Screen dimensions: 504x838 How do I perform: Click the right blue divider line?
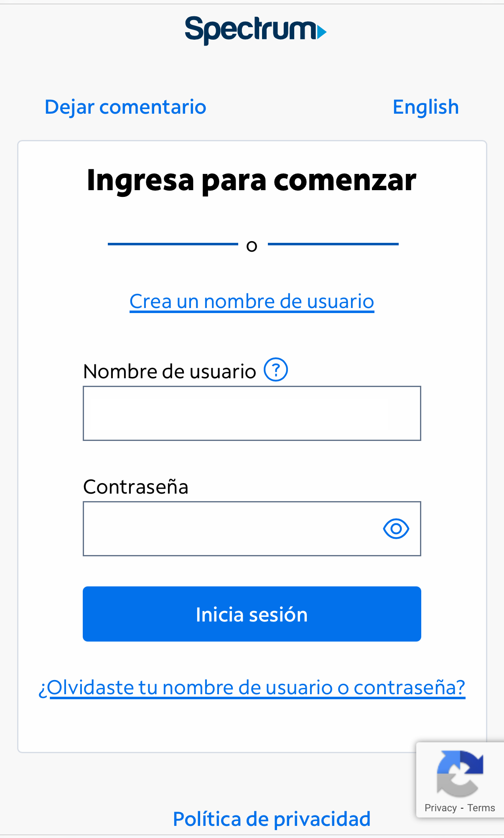333,244
